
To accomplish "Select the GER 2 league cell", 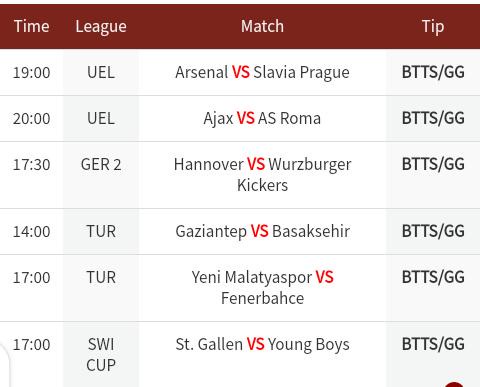I will click(101, 165).
